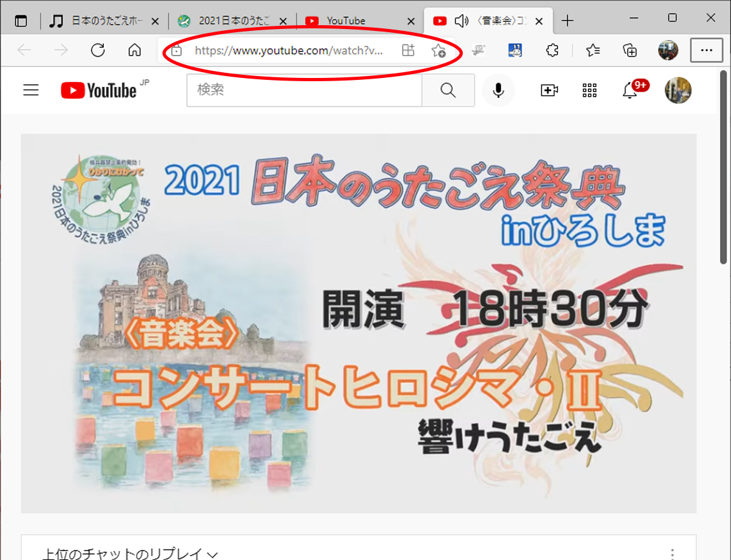
Task: Expand the 上位のチャットのリプレイ dropdown
Action: point(129,554)
